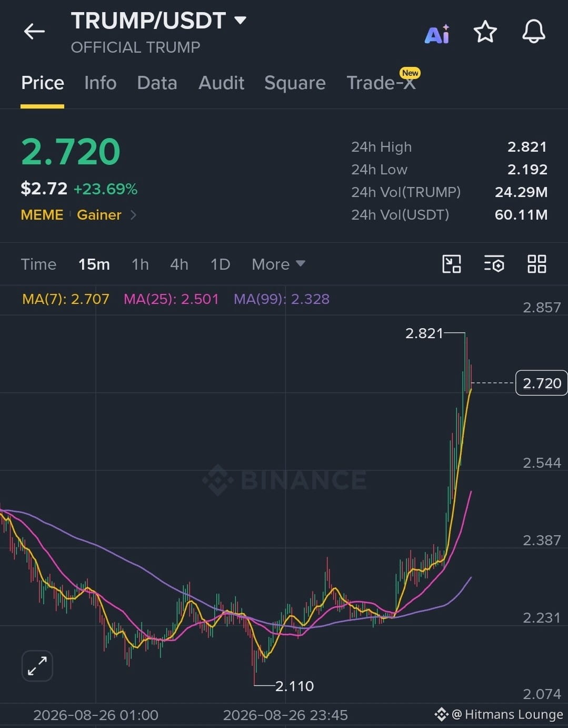
Task: Open the MEME tag link
Action: point(42,215)
